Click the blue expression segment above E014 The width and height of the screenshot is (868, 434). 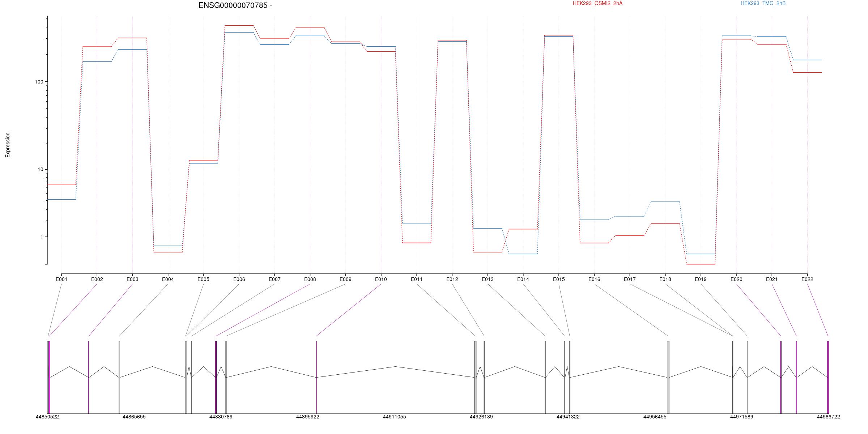(x=523, y=254)
